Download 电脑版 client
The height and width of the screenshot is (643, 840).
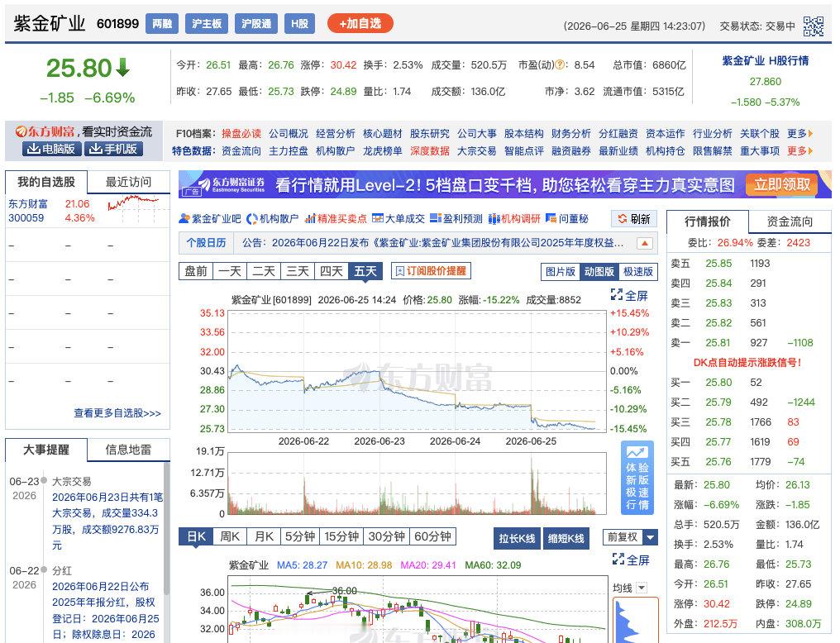click(51, 149)
